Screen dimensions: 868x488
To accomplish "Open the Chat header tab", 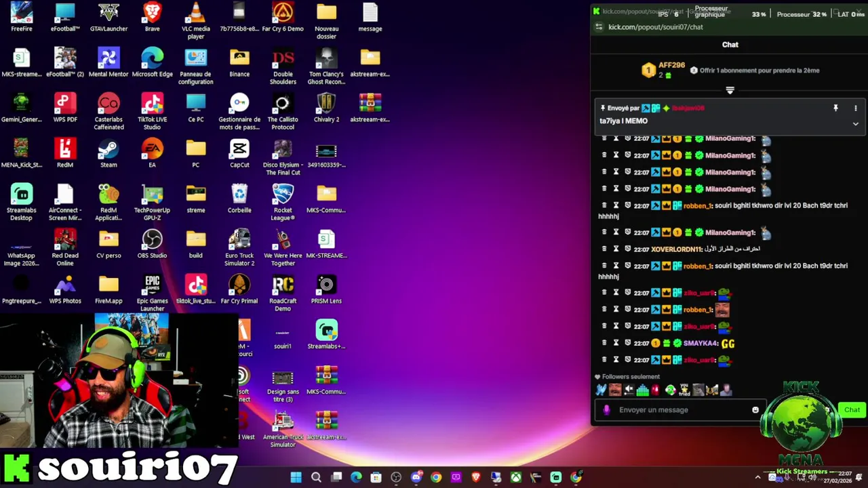I will (730, 45).
